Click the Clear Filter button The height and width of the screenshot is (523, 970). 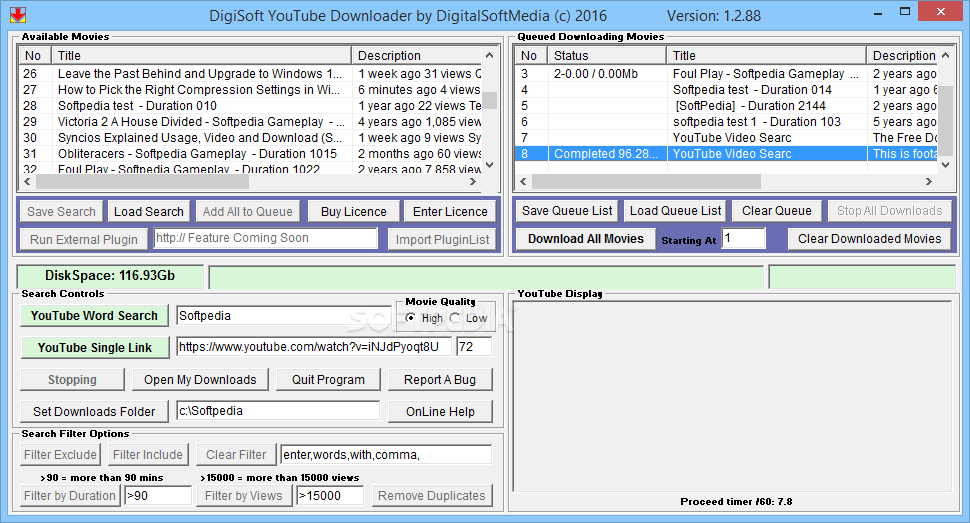(x=236, y=455)
